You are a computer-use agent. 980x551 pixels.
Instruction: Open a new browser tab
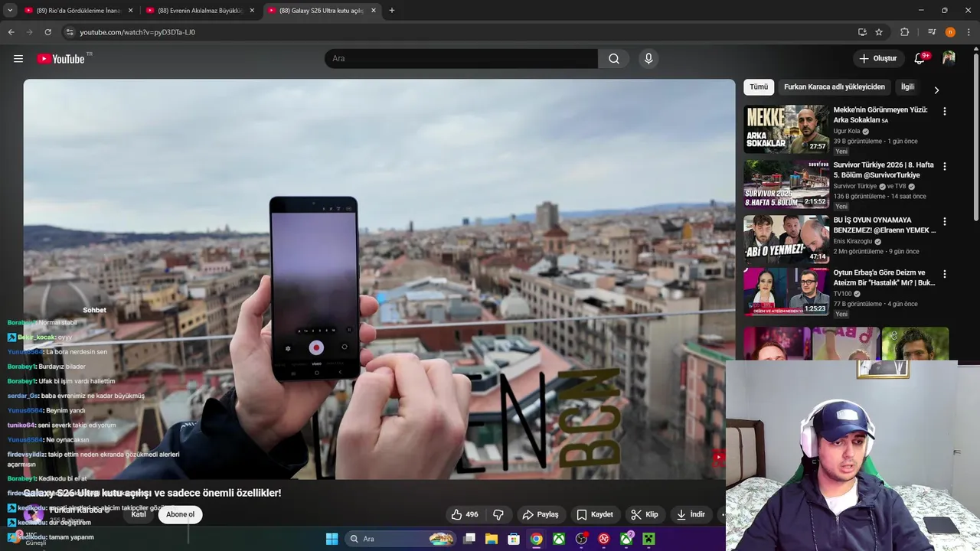392,11
